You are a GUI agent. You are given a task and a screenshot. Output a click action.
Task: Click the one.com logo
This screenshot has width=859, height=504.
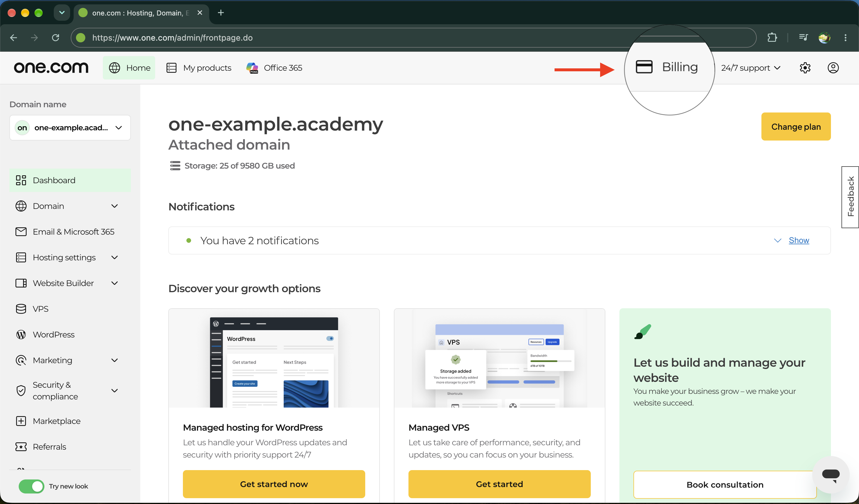point(51,67)
